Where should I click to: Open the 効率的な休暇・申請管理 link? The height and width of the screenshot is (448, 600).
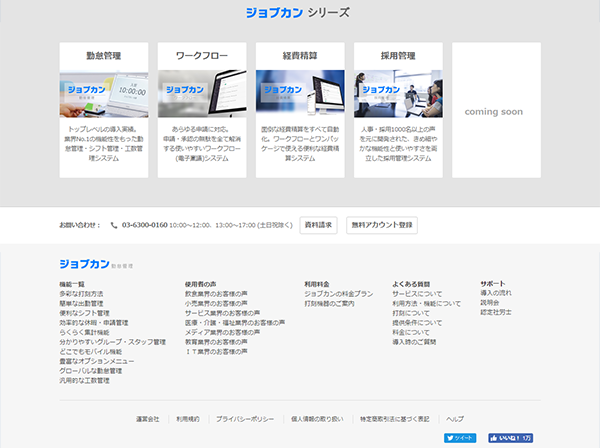click(94, 323)
